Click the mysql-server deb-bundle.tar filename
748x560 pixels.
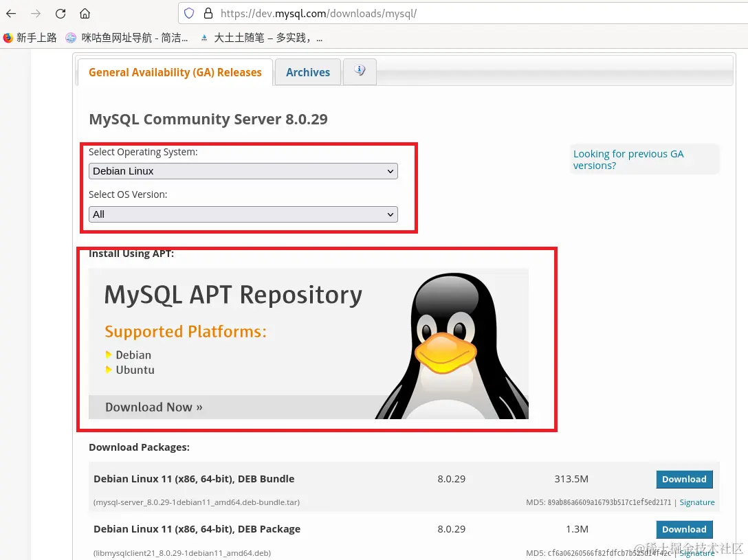pyautogui.click(x=197, y=502)
